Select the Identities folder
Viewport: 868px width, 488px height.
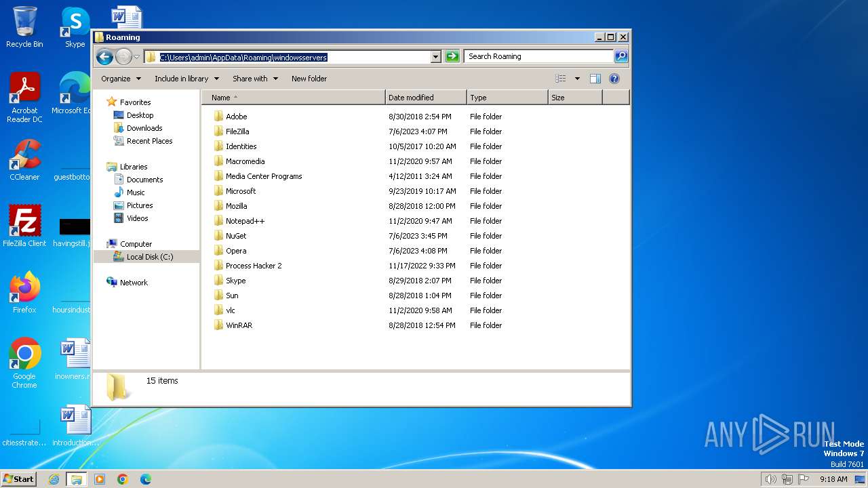(241, 146)
